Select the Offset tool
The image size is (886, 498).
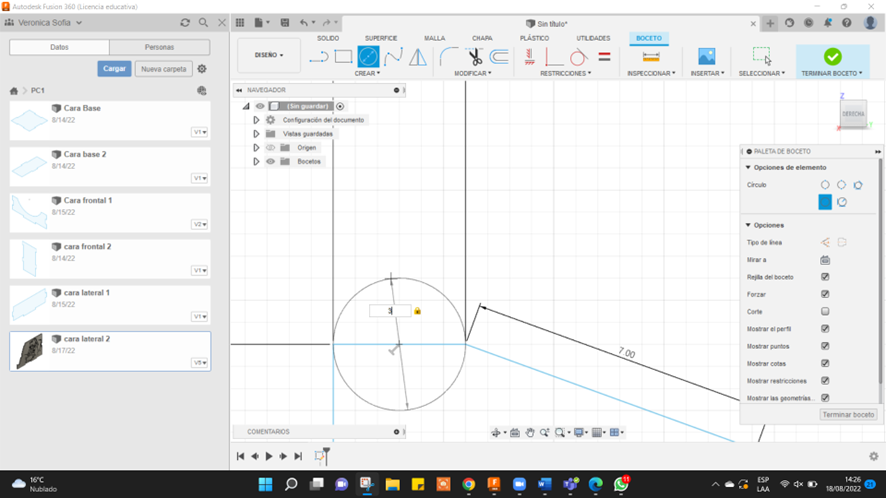tap(499, 57)
